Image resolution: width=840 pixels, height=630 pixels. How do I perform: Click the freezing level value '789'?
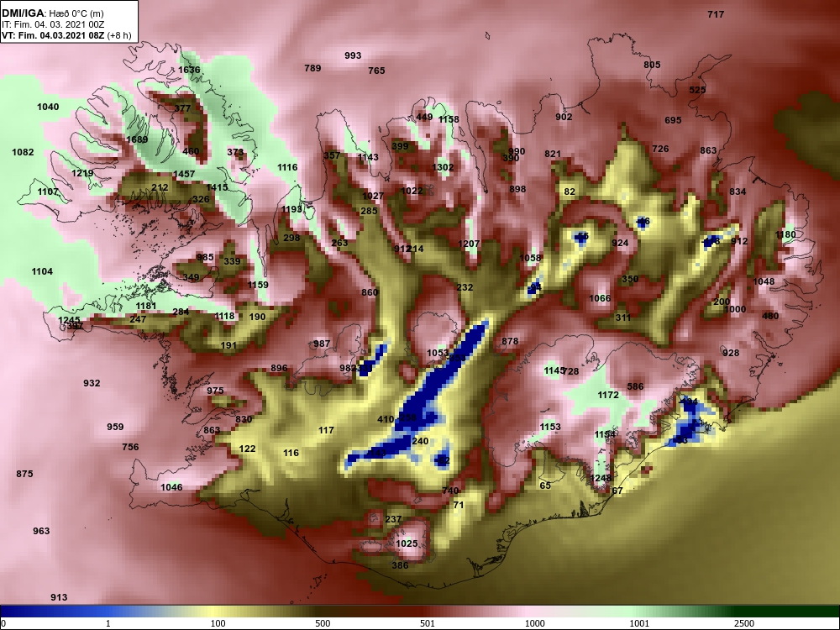point(312,68)
